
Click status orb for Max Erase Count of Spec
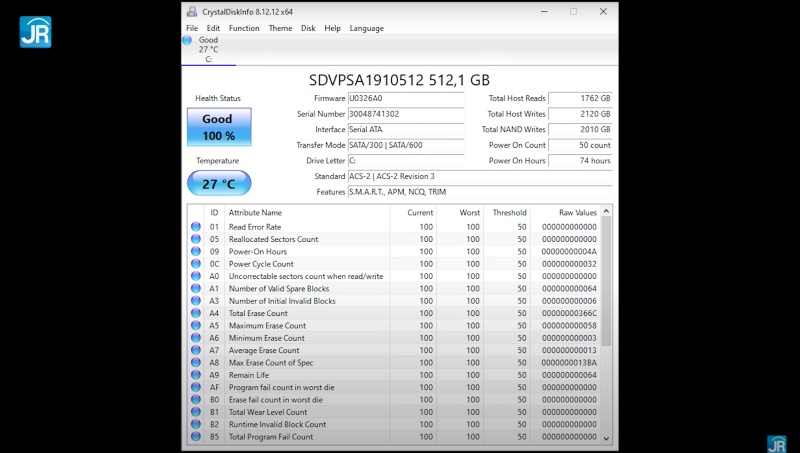(x=196, y=362)
